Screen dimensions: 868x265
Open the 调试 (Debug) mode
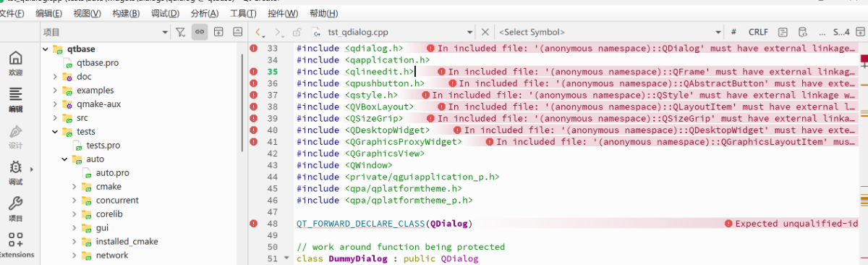[15, 172]
